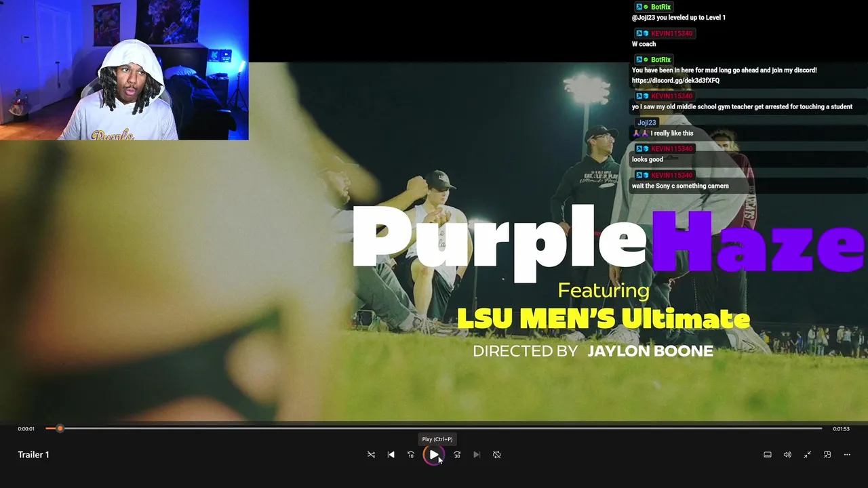
Task: Click the Joji23 username in chat
Action: pos(647,123)
